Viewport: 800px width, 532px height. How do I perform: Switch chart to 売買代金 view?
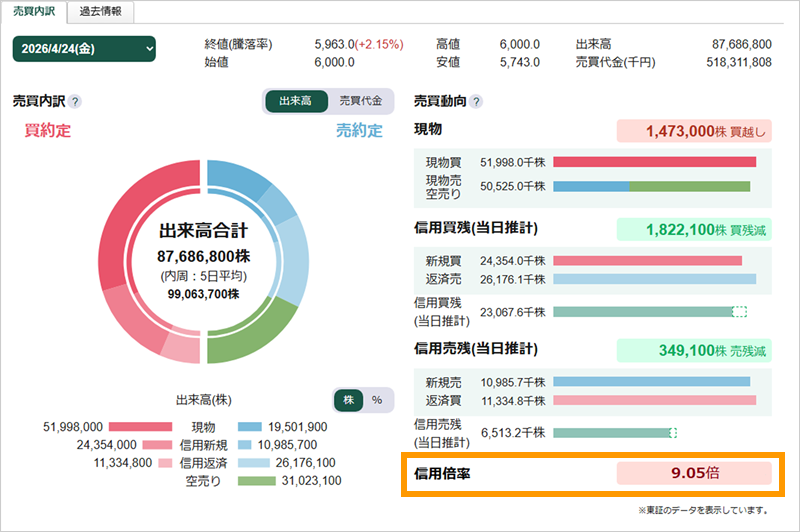(361, 101)
